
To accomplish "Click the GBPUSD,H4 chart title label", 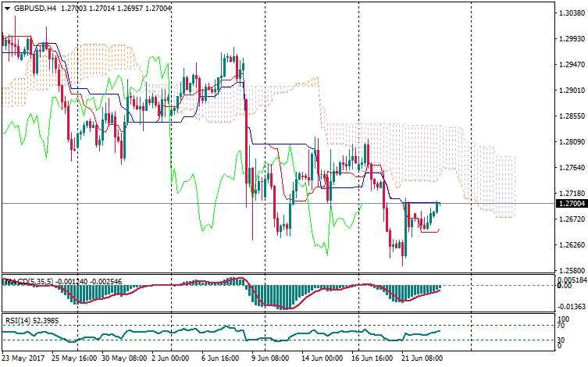I will (x=34, y=8).
